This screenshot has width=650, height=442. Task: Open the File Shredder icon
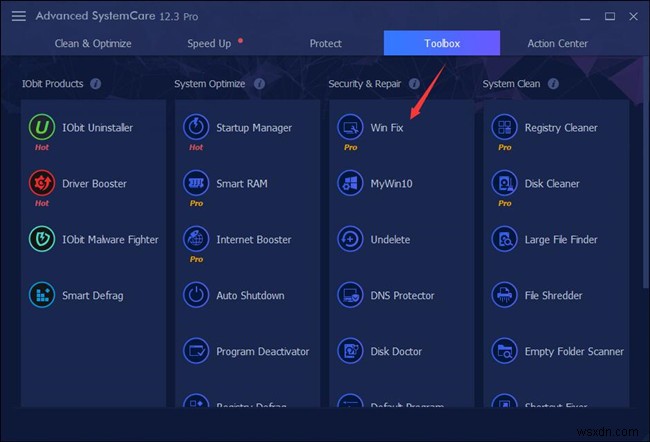click(x=504, y=295)
